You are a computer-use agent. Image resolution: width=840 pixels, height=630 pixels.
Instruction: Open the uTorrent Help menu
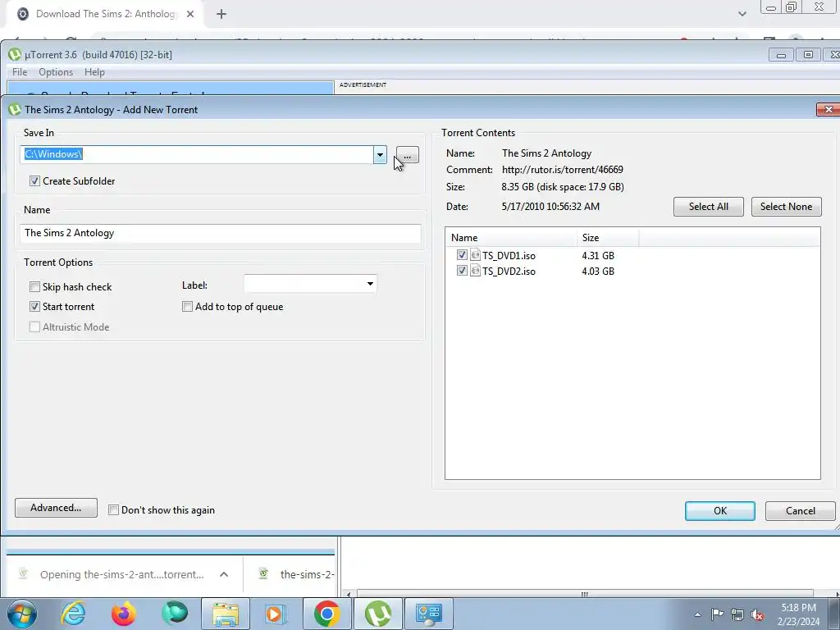pos(94,72)
